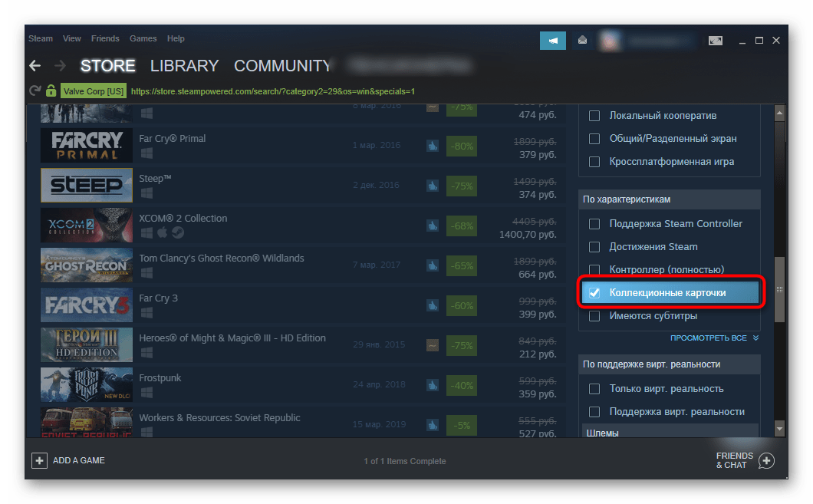Open Workers & Resources: Soviet Republic listing
This screenshot has height=504, width=813.
click(303, 423)
